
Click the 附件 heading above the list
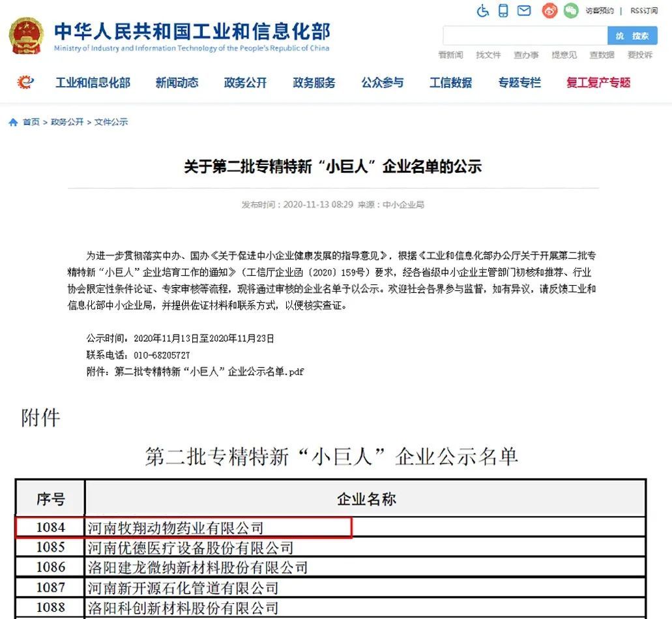tap(40, 418)
